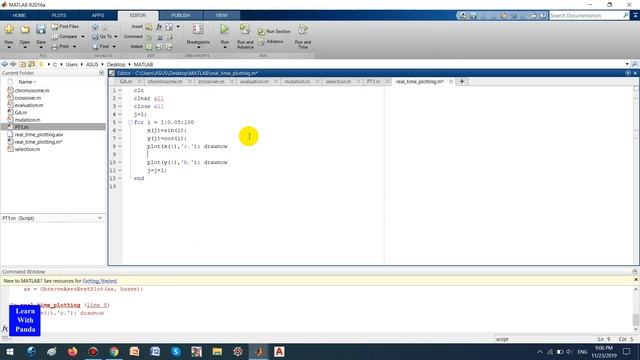Select mutation.m in Current Folder

27,120
